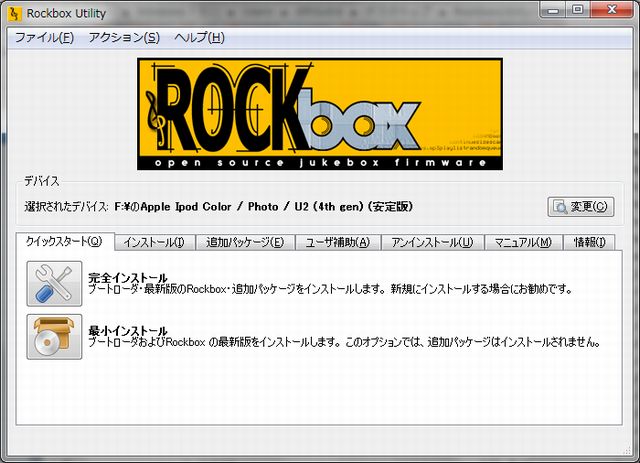This screenshot has width=640, height=463.
Task: Go to the アンインストール(U) tab
Action: [x=432, y=243]
